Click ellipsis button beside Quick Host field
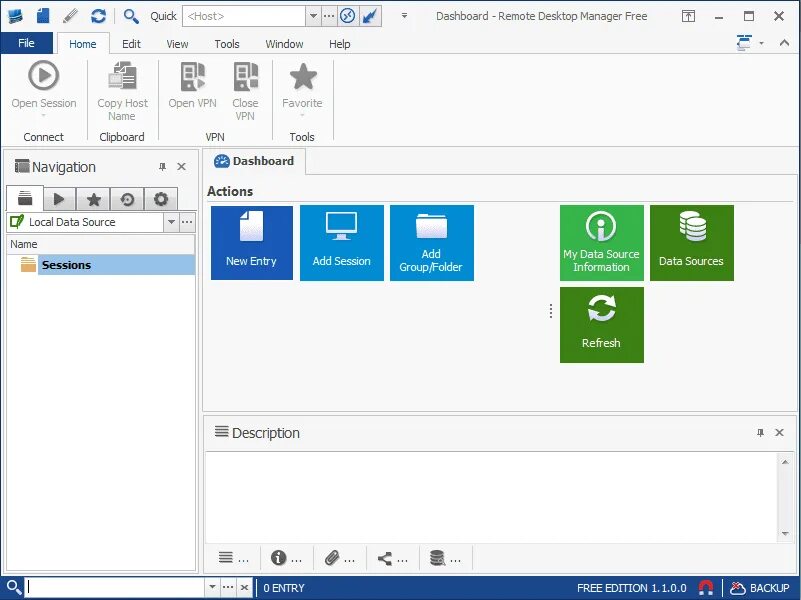 coord(329,16)
